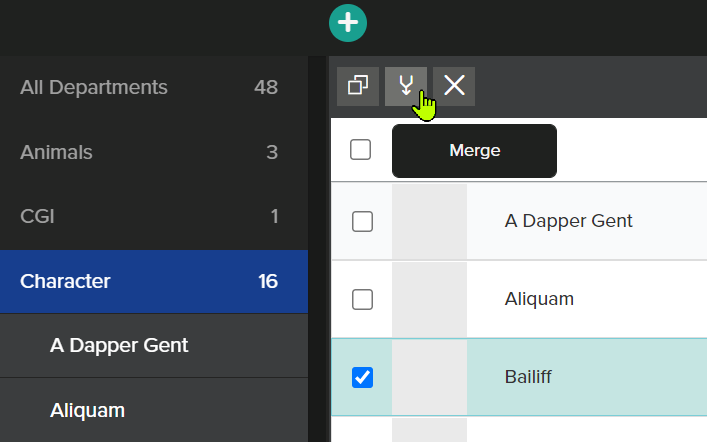Click the X delete icon in toolbar
The width and height of the screenshot is (707, 442).
click(x=454, y=86)
